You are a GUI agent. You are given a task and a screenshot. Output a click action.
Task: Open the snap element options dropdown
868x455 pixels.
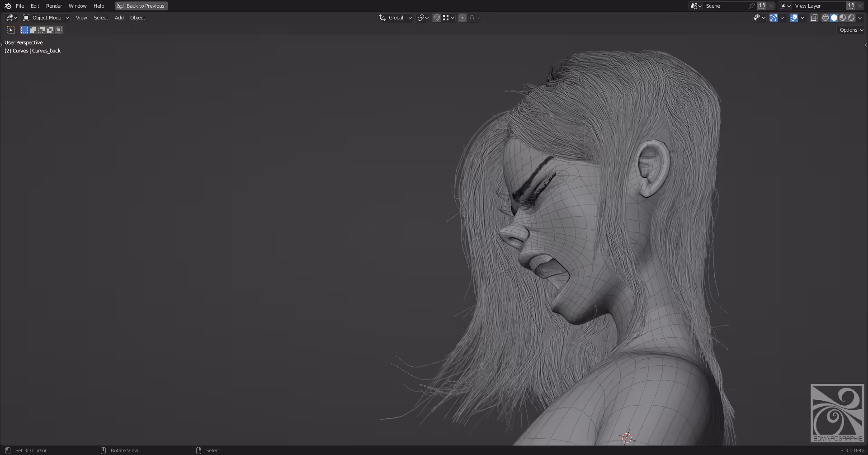[x=448, y=18]
